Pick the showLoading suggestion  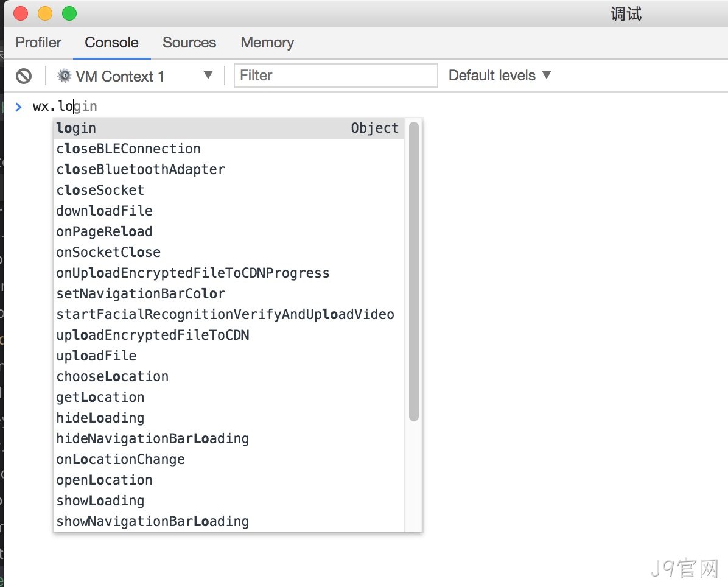click(x=228, y=501)
